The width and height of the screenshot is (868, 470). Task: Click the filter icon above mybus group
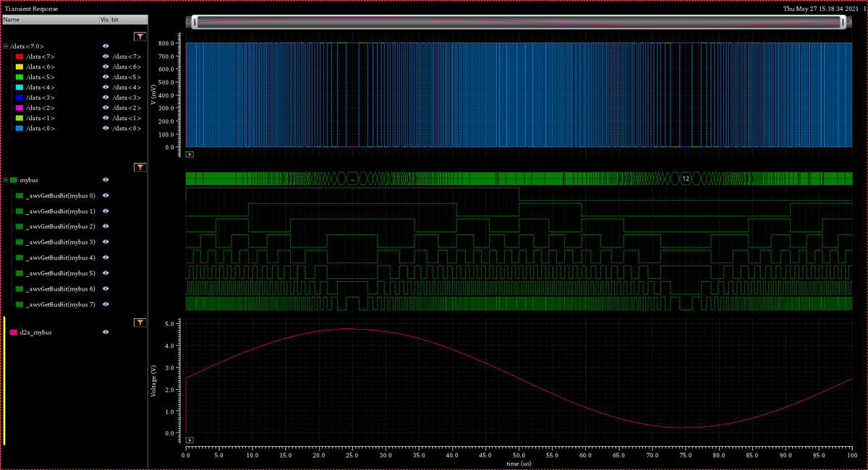140,167
